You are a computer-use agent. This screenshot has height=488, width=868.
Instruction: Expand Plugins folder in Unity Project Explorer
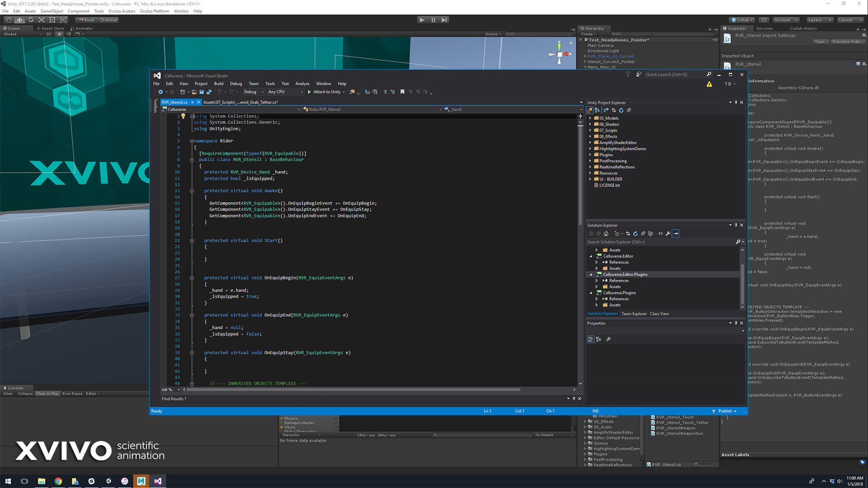590,155
